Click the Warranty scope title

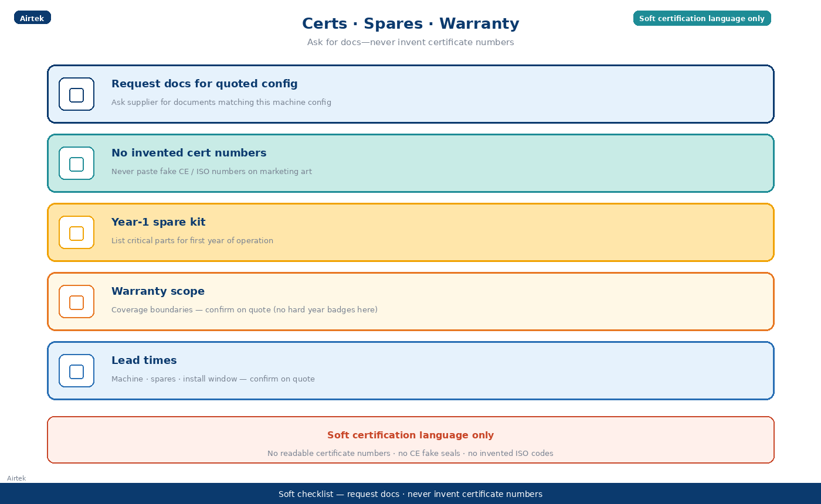[x=158, y=291]
